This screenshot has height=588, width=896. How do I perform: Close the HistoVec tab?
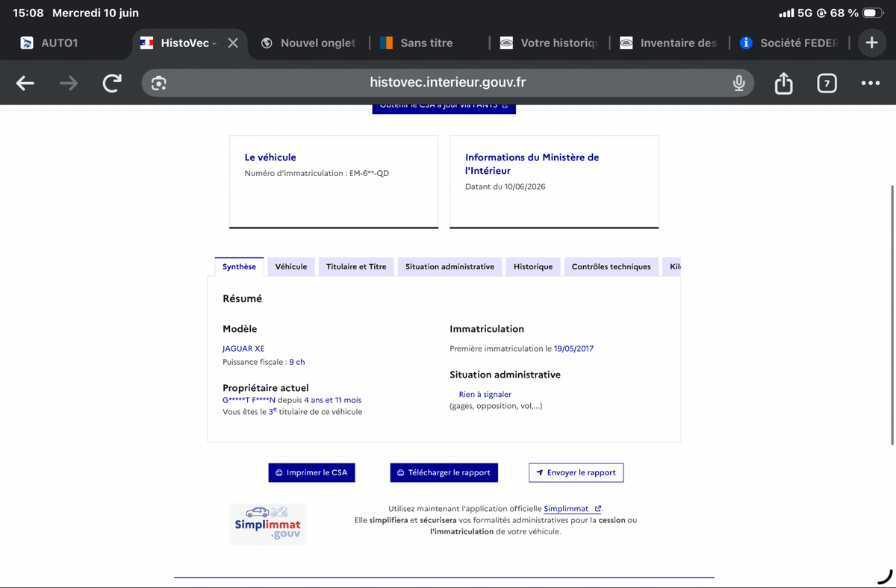tap(233, 43)
